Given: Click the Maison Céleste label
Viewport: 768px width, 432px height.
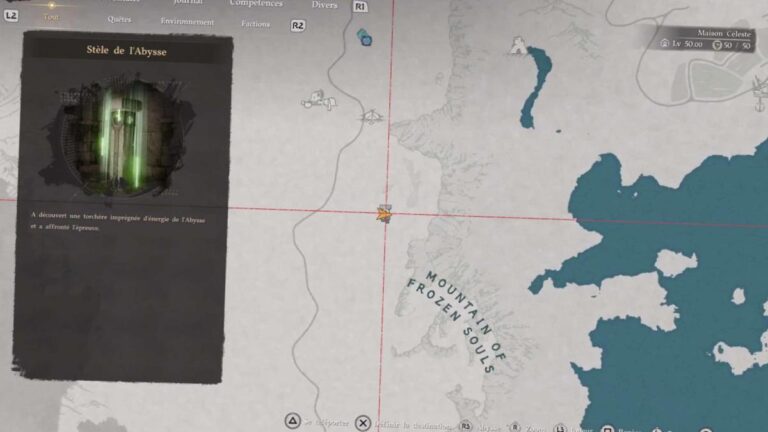Looking at the screenshot, I should [x=724, y=34].
